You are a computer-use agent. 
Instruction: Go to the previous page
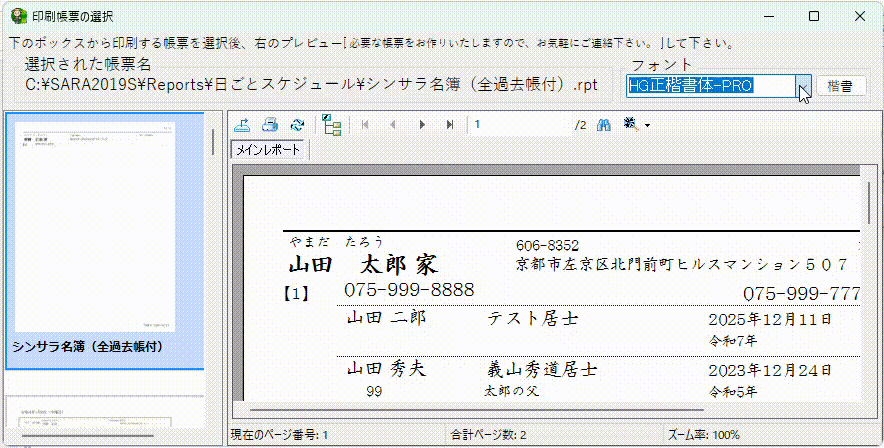click(393, 125)
